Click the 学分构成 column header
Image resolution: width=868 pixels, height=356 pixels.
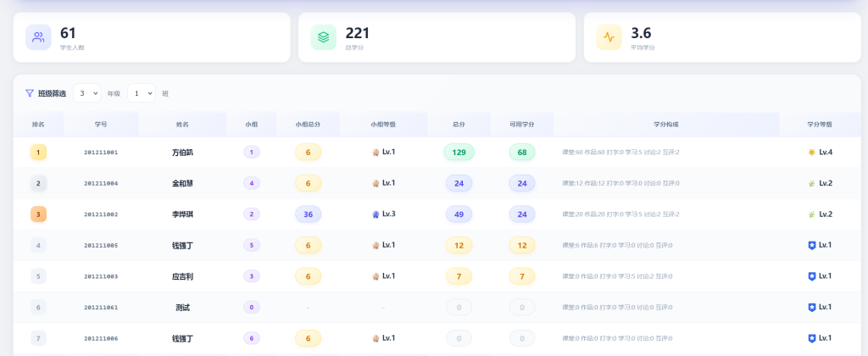[x=666, y=125]
